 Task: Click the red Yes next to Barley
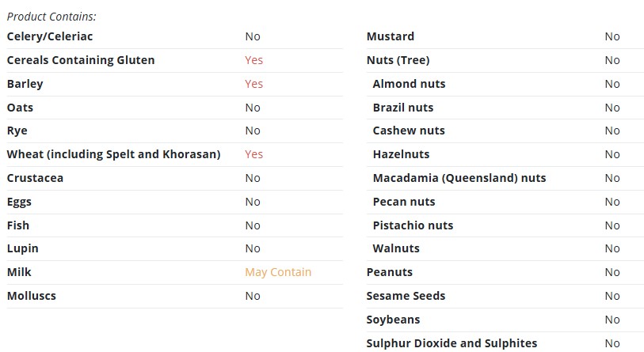(x=253, y=84)
